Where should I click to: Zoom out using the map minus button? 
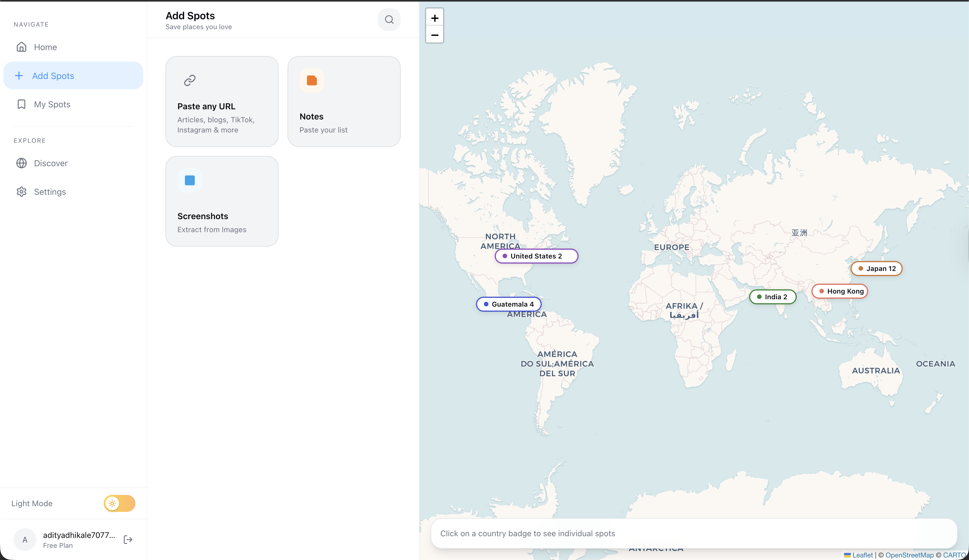tap(435, 35)
